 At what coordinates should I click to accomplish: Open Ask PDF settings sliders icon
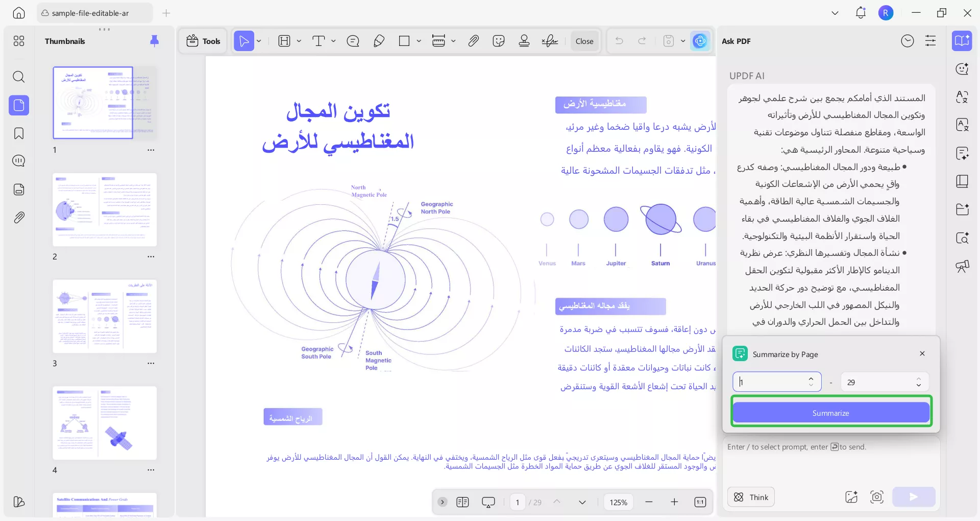(x=930, y=41)
